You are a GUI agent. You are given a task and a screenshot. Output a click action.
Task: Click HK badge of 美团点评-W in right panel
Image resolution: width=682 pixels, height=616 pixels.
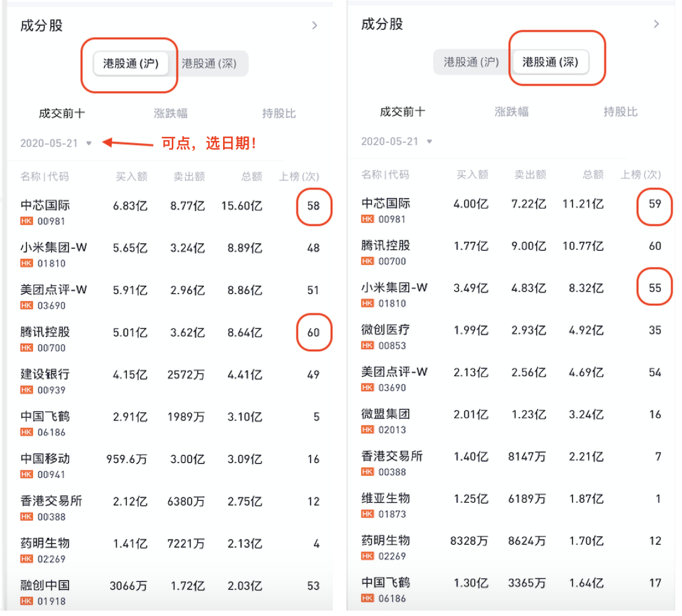pyautogui.click(x=367, y=388)
